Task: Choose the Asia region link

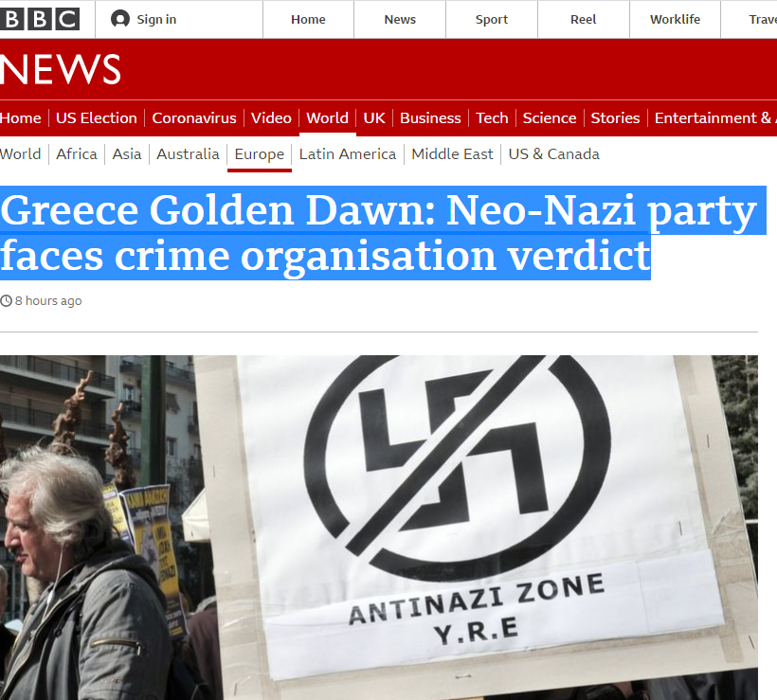Action: 127,154
